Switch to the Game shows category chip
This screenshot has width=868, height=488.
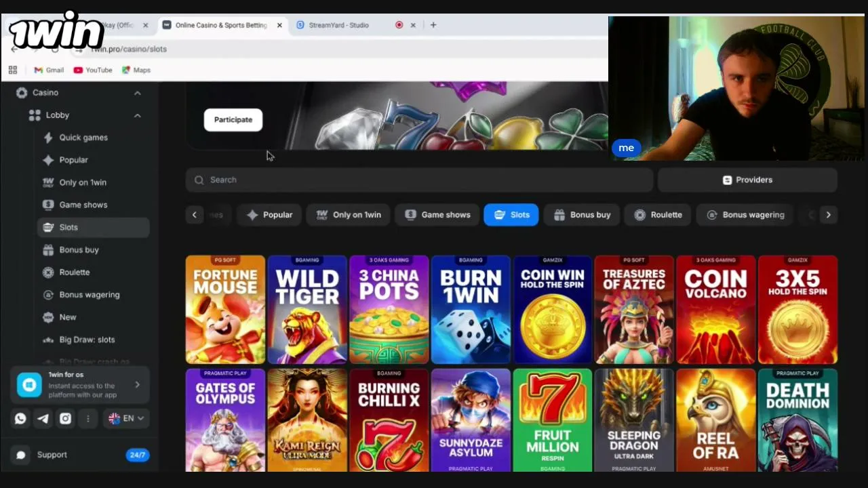pyautogui.click(x=437, y=215)
